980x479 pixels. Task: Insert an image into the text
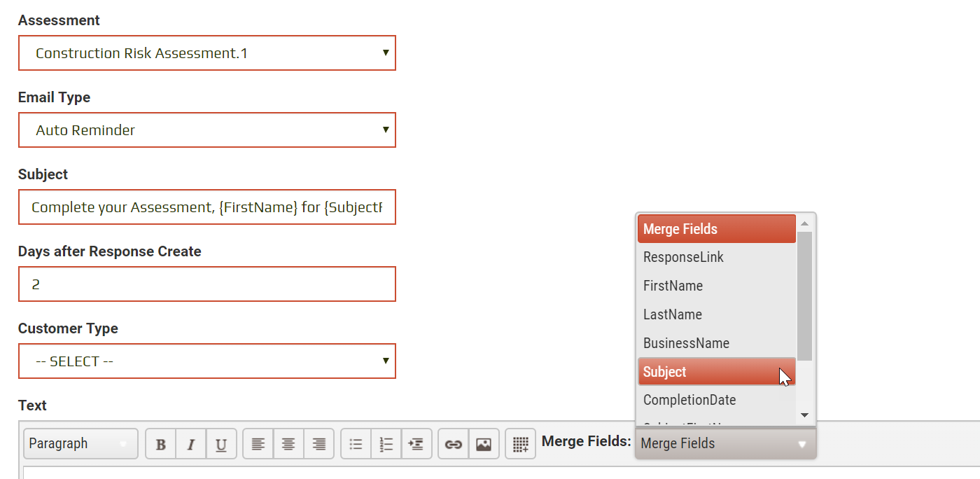[484, 444]
